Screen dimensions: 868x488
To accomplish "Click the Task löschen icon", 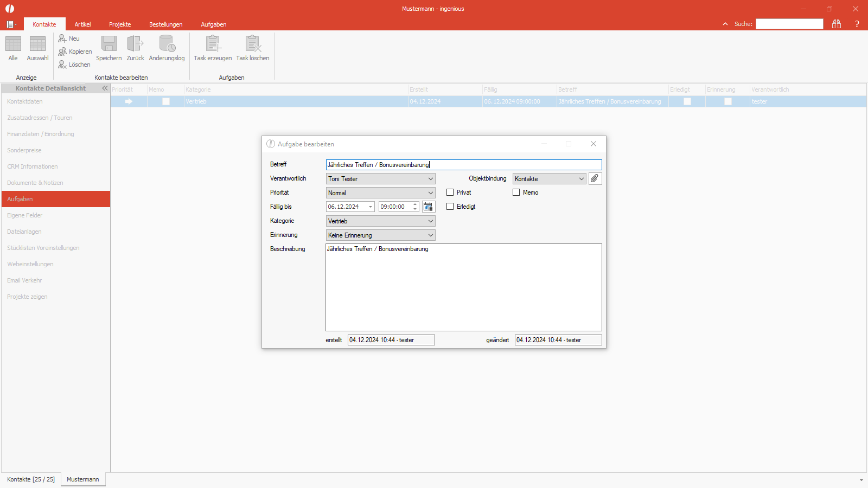I will coord(253,44).
